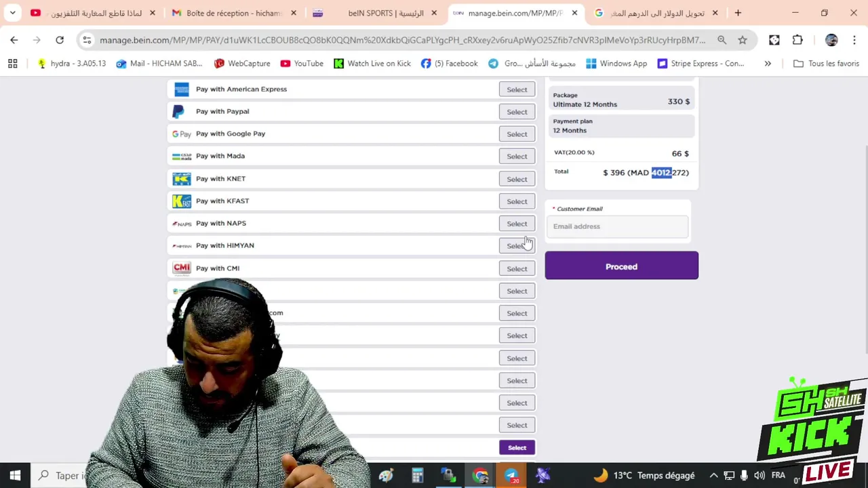Image resolution: width=868 pixels, height=488 pixels.
Task: Switch input language FRA in tray
Action: pos(778,476)
